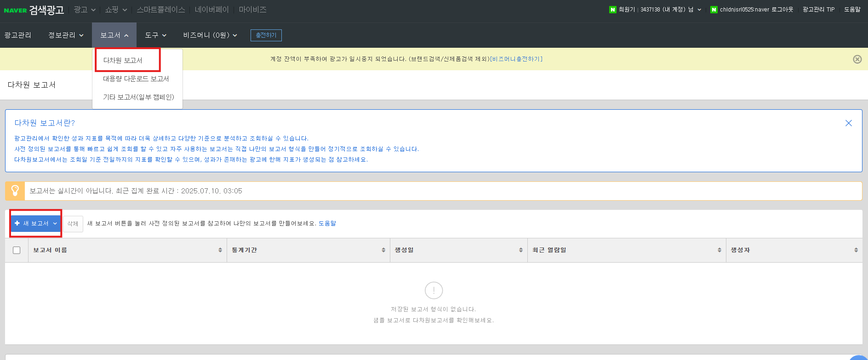This screenshot has height=360, width=868.
Task: Click the exclamation empty-state icon
Action: (x=434, y=291)
